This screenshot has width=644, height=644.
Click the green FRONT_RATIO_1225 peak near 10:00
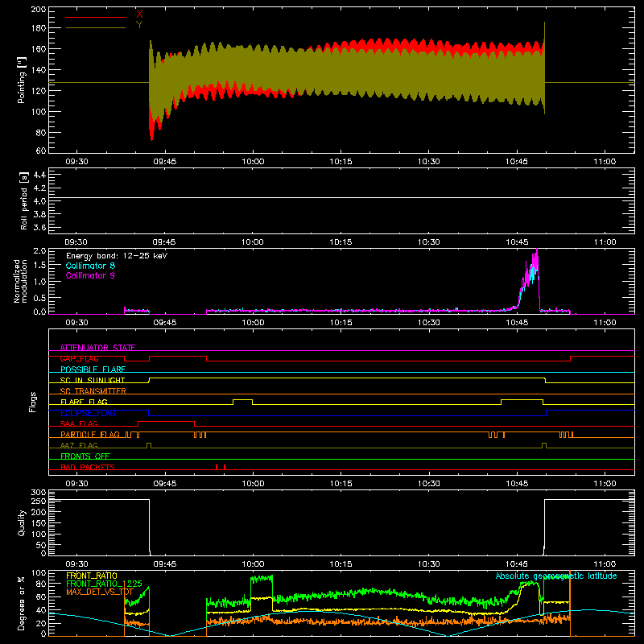[261, 578]
